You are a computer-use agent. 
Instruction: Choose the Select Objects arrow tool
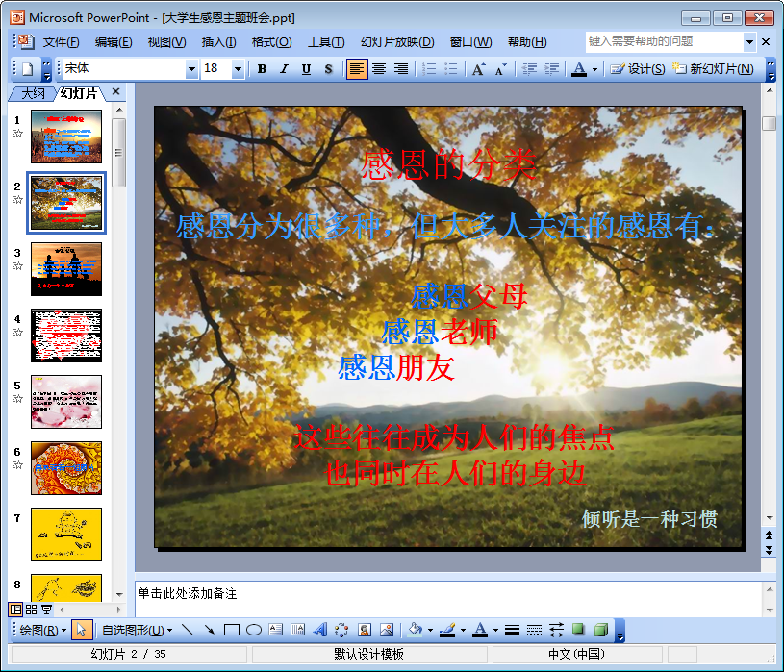tap(82, 631)
